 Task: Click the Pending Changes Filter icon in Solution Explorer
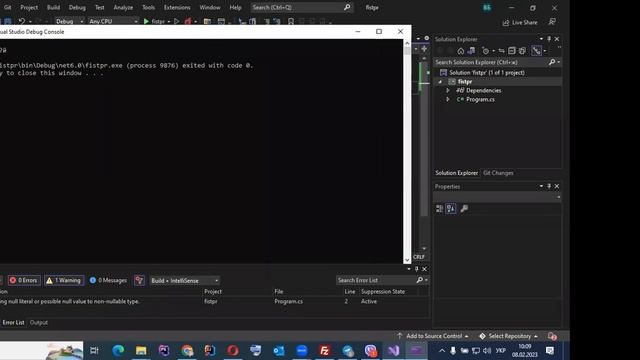485,51
